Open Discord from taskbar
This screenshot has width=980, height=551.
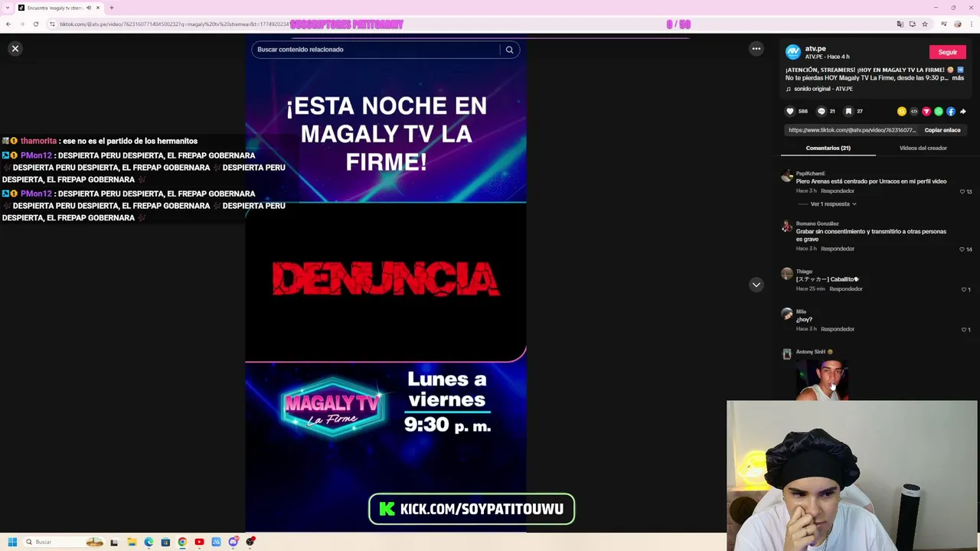[233, 542]
